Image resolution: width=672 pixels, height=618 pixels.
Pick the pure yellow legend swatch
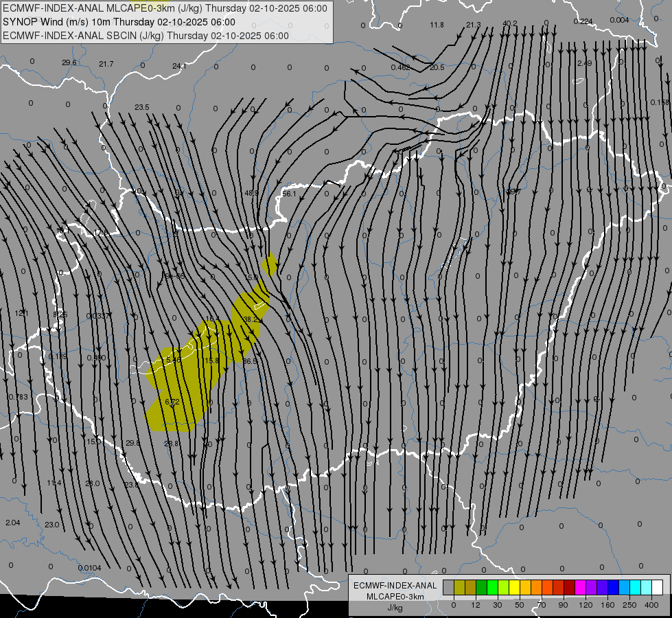pos(514,588)
